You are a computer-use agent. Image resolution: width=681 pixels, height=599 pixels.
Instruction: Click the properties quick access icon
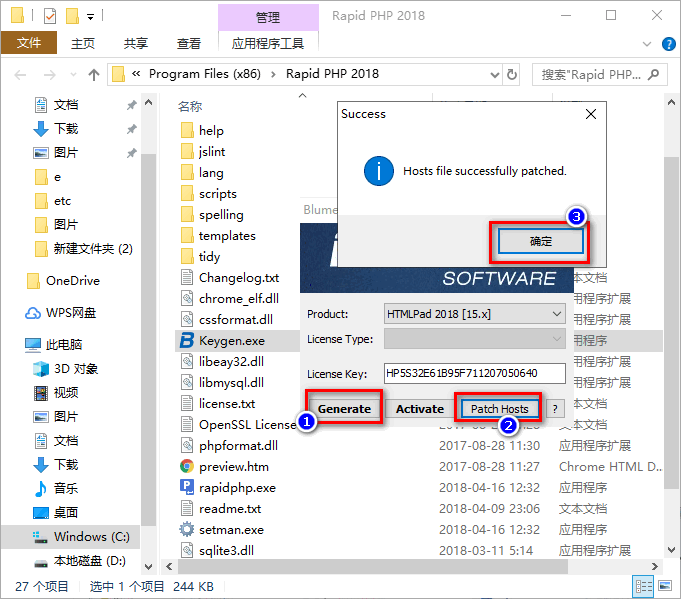(x=50, y=17)
